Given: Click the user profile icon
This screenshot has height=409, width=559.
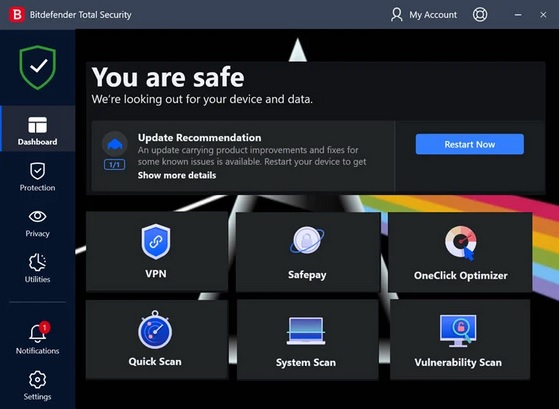Looking at the screenshot, I should 396,15.
